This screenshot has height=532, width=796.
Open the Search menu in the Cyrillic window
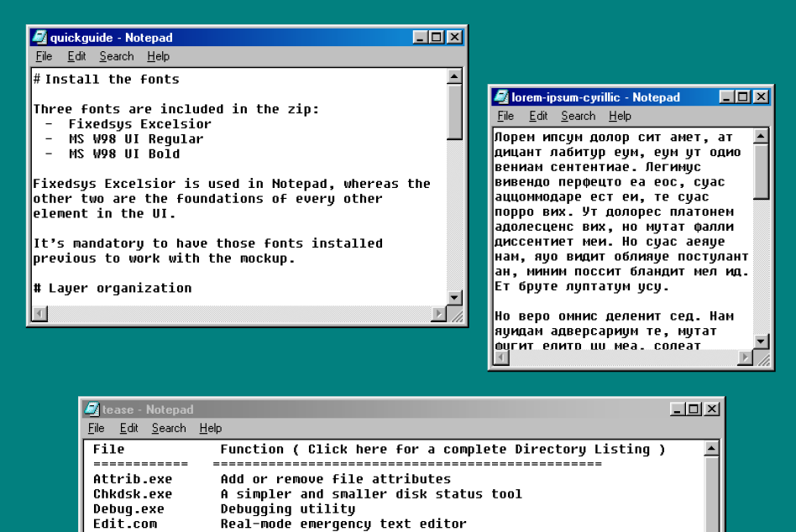[x=578, y=116]
